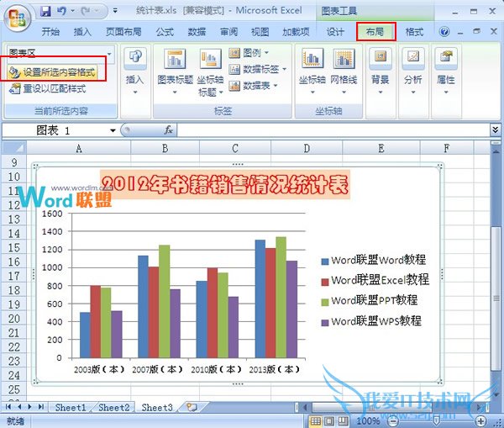The width and height of the screenshot is (504, 428).
Task: Open the 插入 shapes dropdown button
Action: coord(135,71)
